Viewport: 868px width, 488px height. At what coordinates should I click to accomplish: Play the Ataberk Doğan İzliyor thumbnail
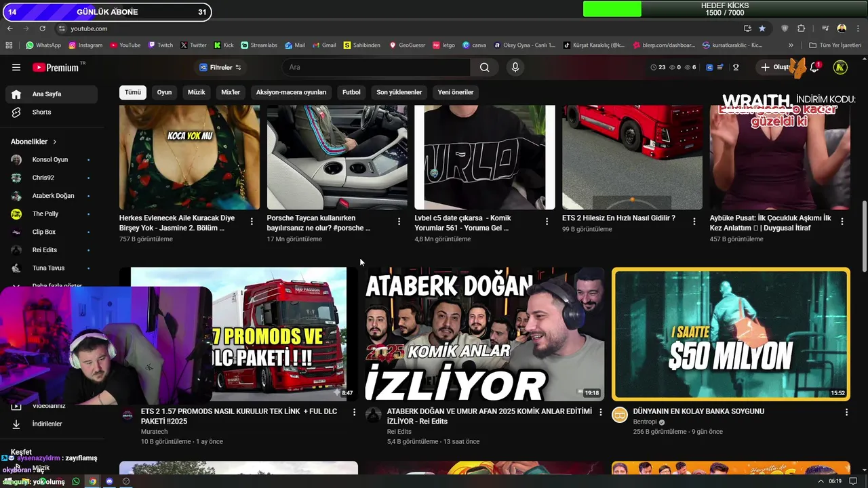[x=484, y=334]
